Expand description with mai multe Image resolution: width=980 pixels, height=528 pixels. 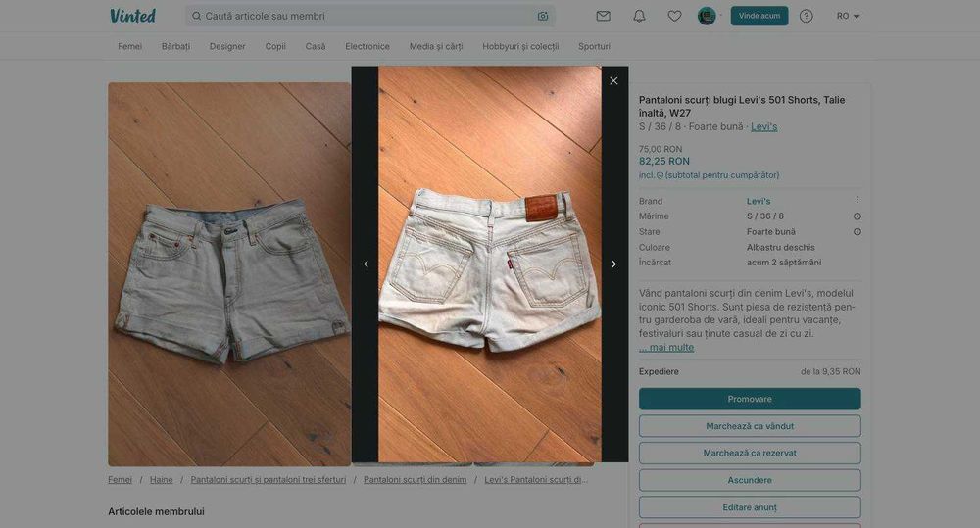[666, 348]
